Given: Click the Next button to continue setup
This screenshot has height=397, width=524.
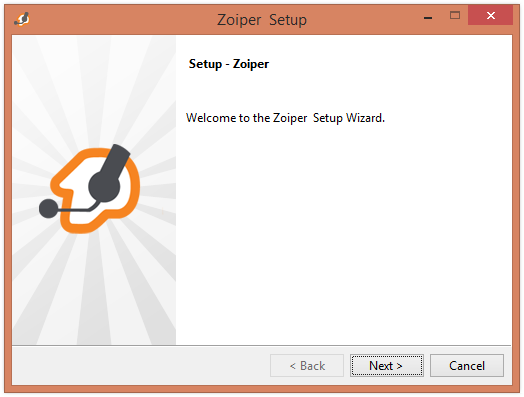Looking at the screenshot, I should [x=387, y=366].
